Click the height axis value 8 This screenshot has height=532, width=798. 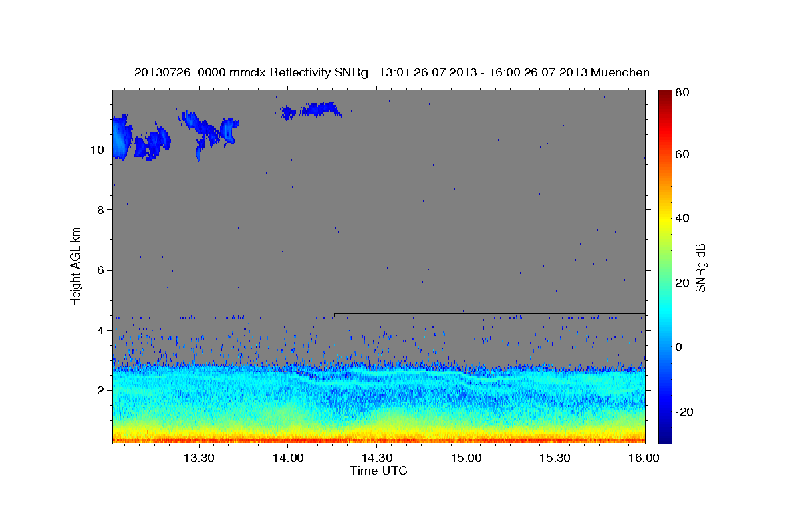click(102, 209)
